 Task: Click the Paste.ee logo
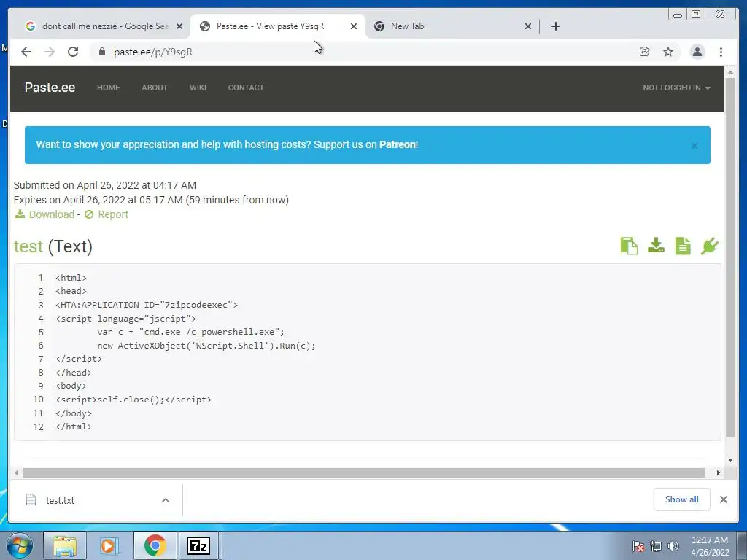[x=50, y=87]
